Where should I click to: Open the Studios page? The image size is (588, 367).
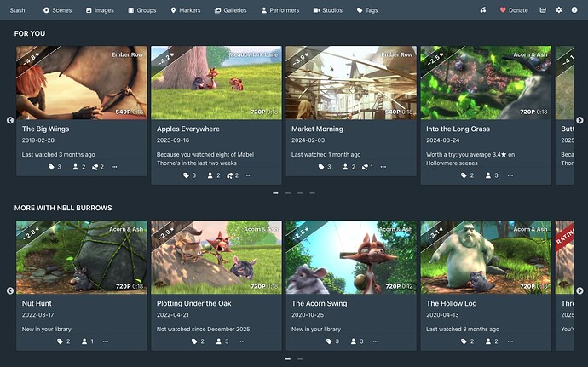[328, 10]
